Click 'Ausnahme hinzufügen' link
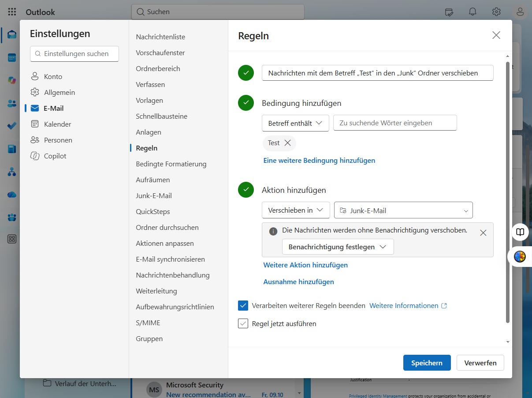 point(298,282)
